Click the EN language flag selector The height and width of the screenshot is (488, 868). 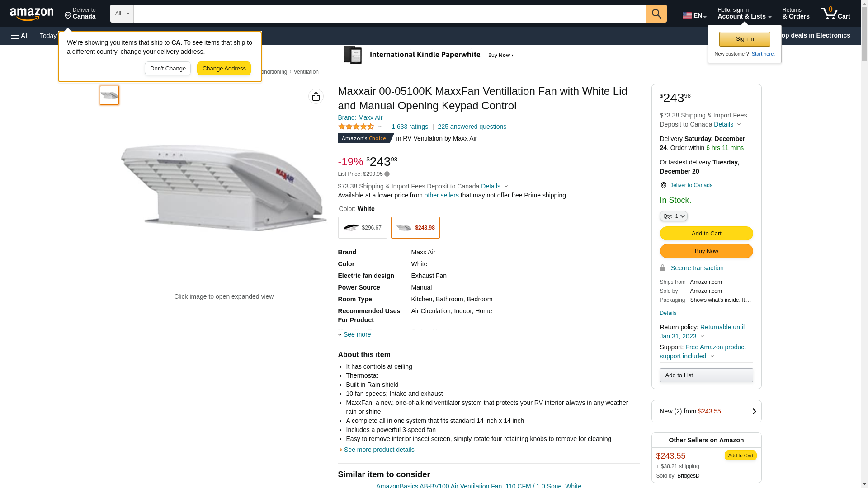[x=694, y=15]
